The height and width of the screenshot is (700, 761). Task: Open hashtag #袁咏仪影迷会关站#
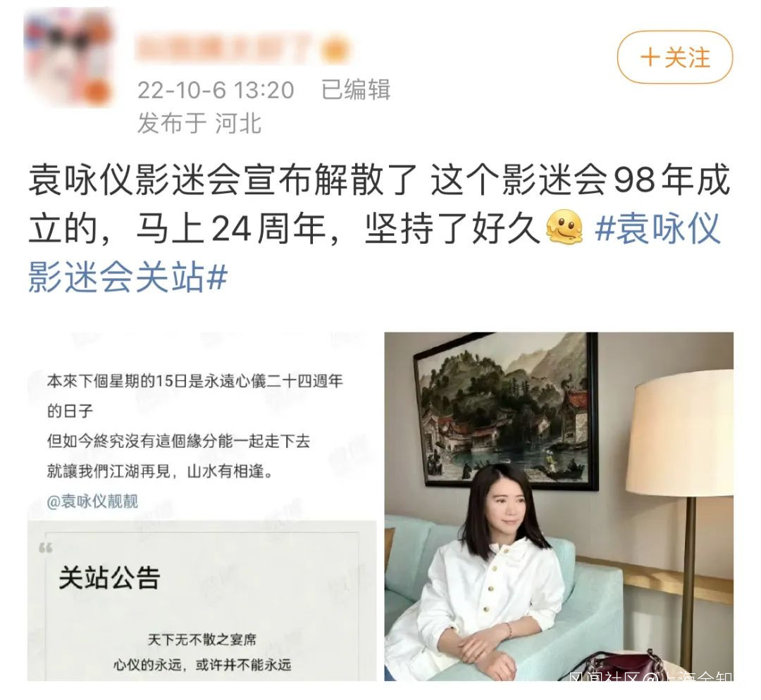point(373,252)
